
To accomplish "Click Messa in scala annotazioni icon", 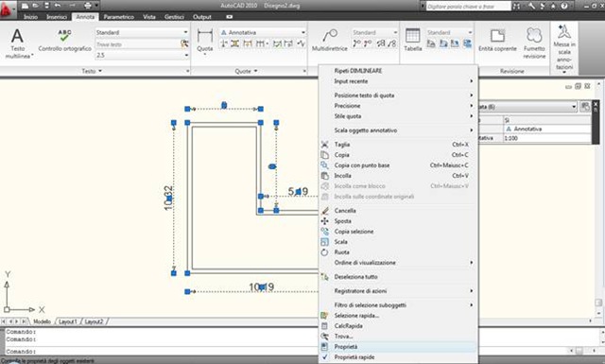I will (564, 48).
